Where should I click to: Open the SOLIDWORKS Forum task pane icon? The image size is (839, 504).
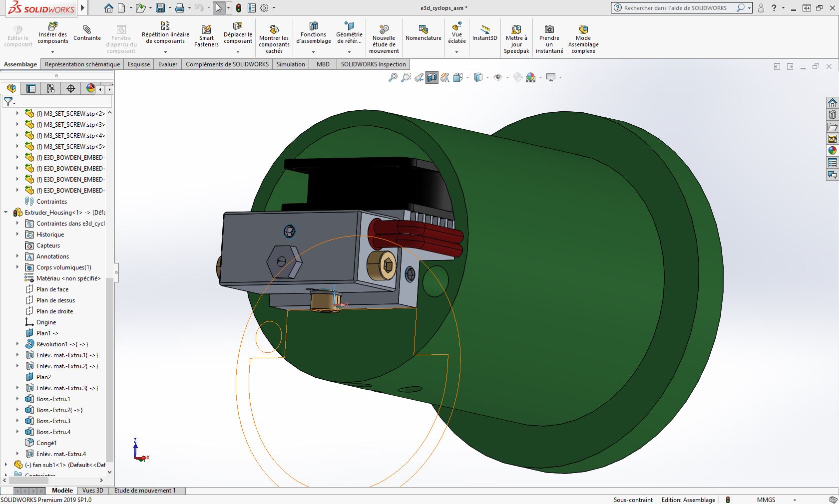pos(832,175)
